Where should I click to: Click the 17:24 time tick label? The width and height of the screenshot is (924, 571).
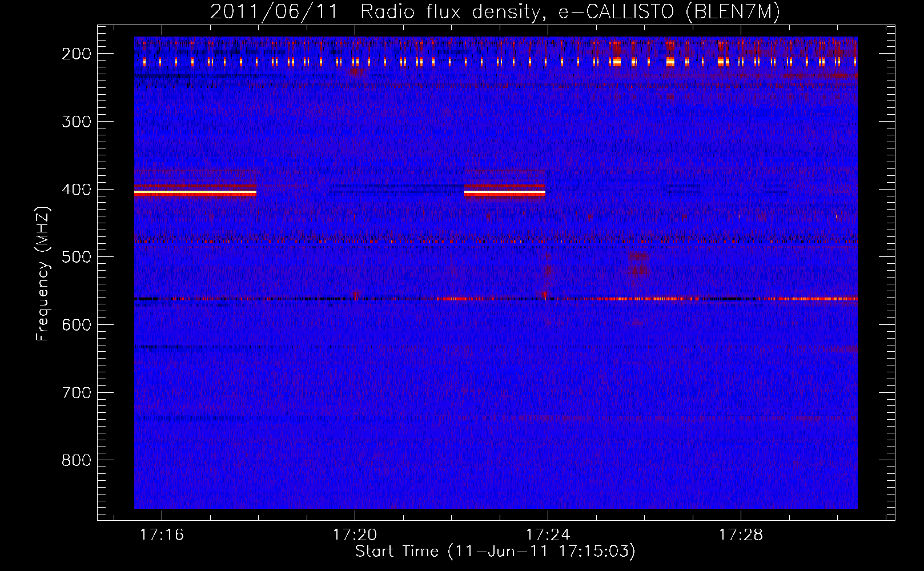coord(548,535)
